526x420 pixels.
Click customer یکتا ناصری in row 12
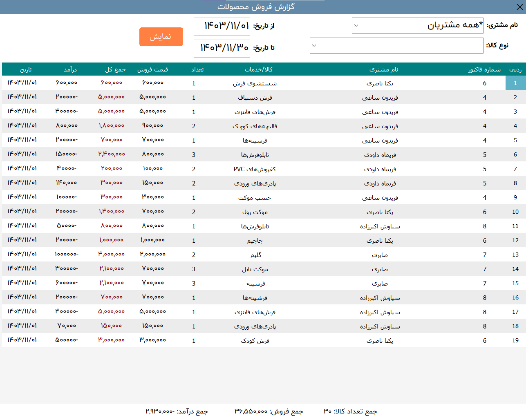[380, 241]
